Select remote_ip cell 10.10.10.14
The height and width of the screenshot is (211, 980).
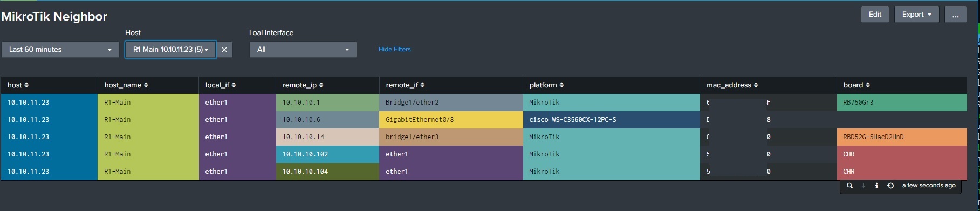[327, 137]
